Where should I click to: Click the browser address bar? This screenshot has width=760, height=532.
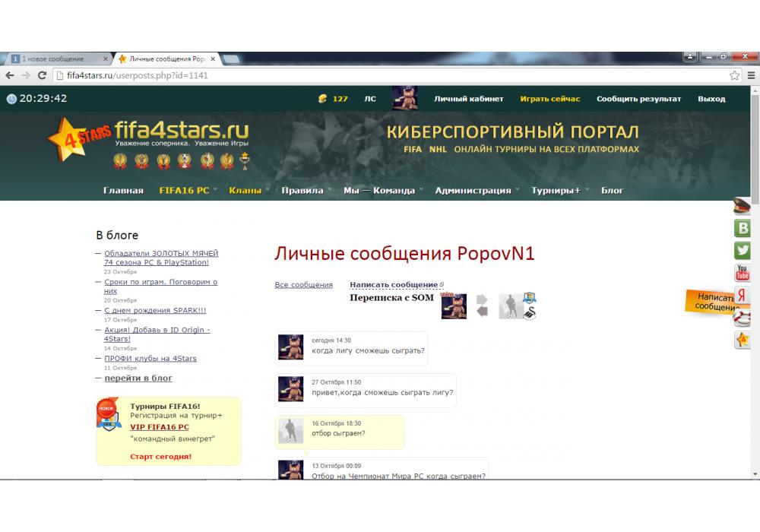(380, 75)
